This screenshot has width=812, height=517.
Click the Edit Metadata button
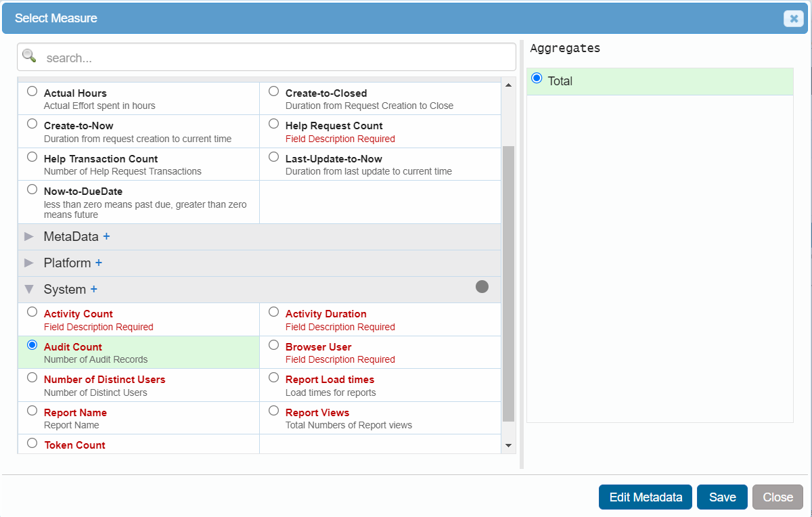pyautogui.click(x=645, y=497)
